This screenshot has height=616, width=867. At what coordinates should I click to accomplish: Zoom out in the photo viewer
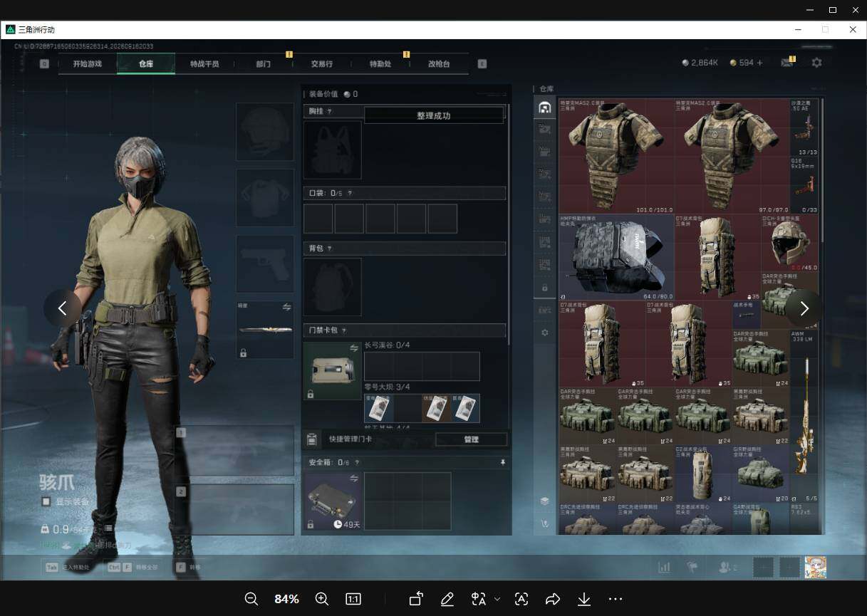click(x=251, y=599)
